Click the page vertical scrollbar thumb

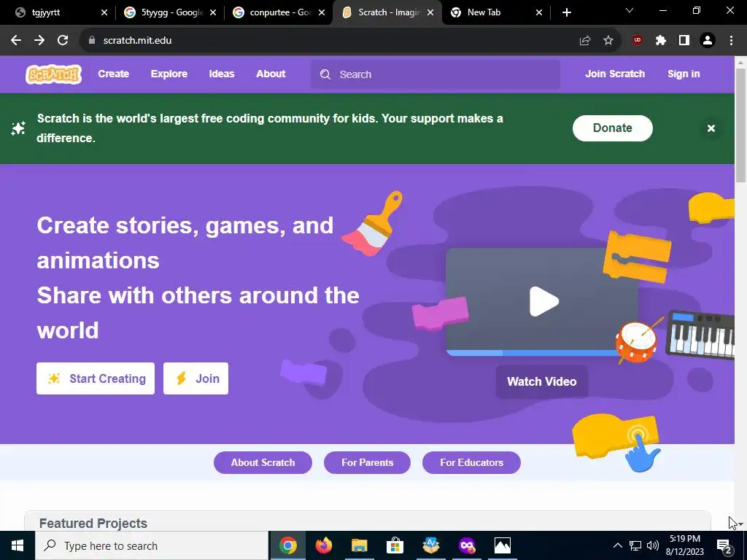click(x=740, y=125)
